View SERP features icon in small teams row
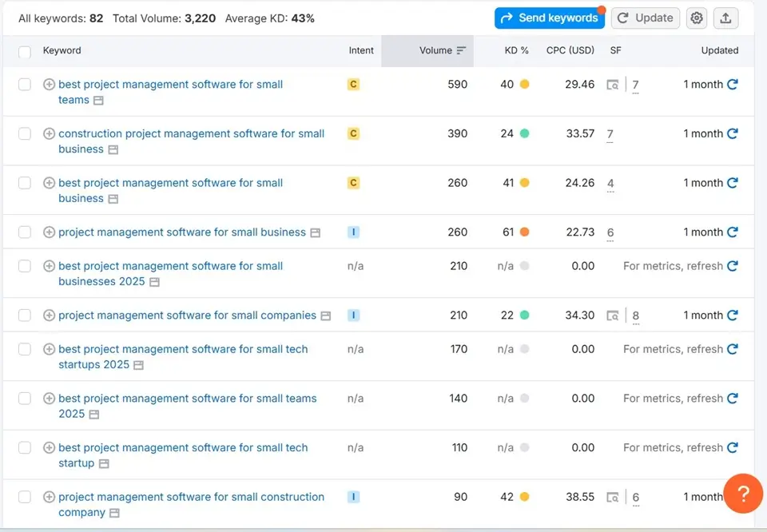The image size is (767, 532). click(613, 85)
